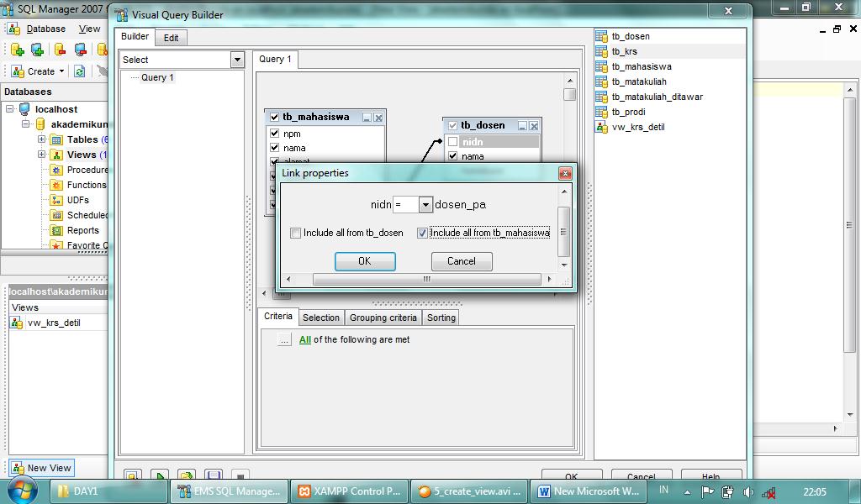Open the network tray icon
Viewport: 861px width, 504px height.
click(x=769, y=492)
